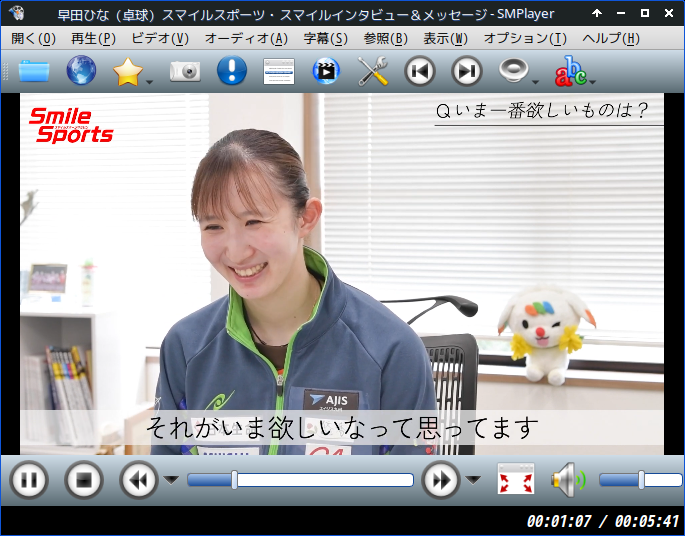Open favorites with the star icon
685x536 pixels.
128,71
